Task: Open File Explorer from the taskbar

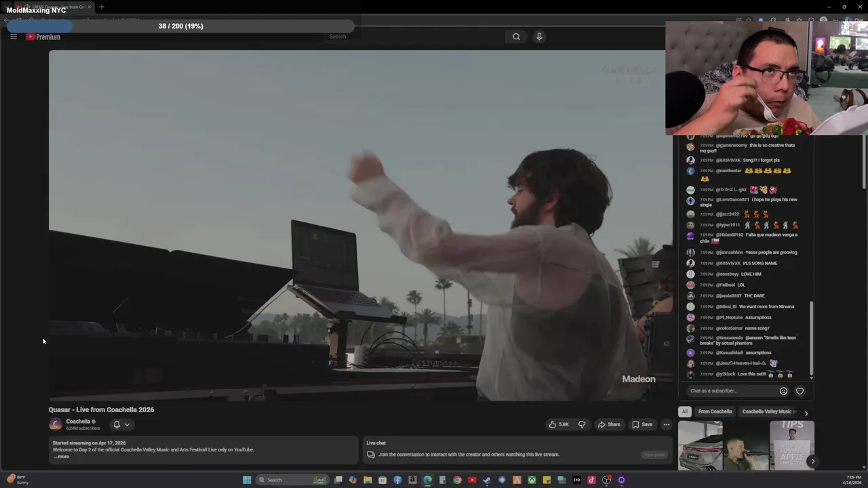Action: tap(368, 480)
